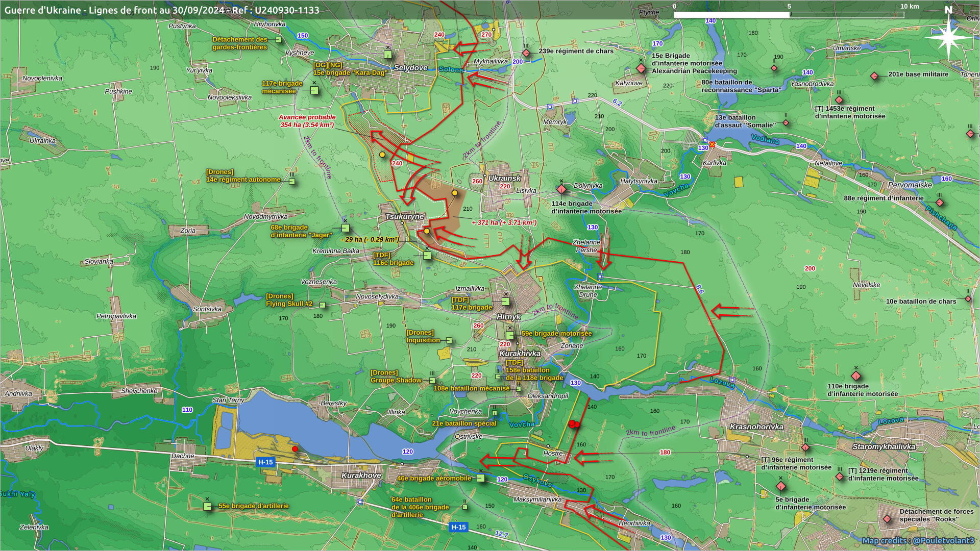Click the Avancée probable 354 ha annotation
980x551 pixels.
(x=307, y=121)
